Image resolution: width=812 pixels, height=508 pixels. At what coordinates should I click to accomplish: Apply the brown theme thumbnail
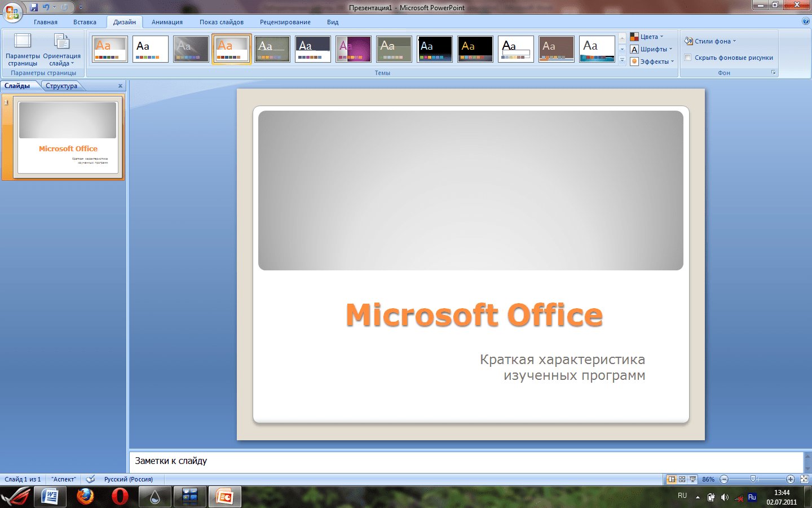click(x=557, y=49)
